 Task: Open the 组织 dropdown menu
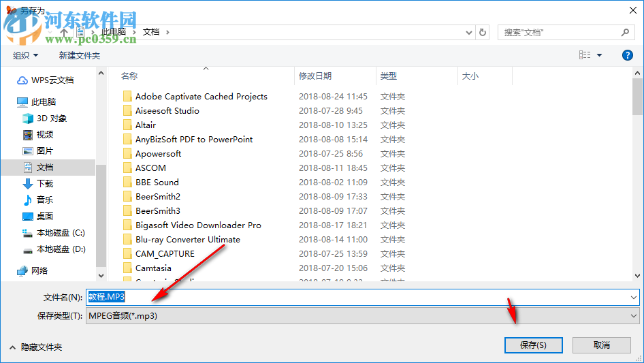tap(25, 55)
